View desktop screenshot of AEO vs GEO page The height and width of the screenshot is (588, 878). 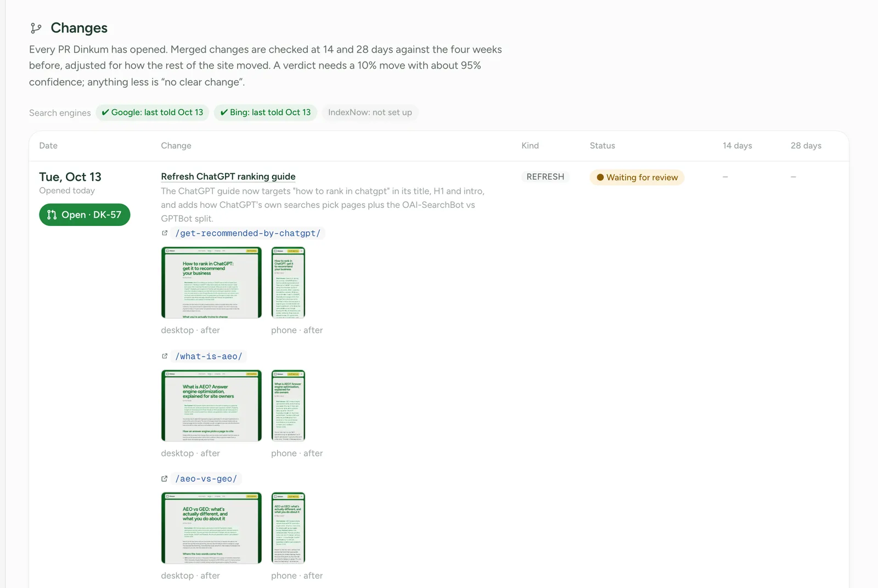(211, 528)
